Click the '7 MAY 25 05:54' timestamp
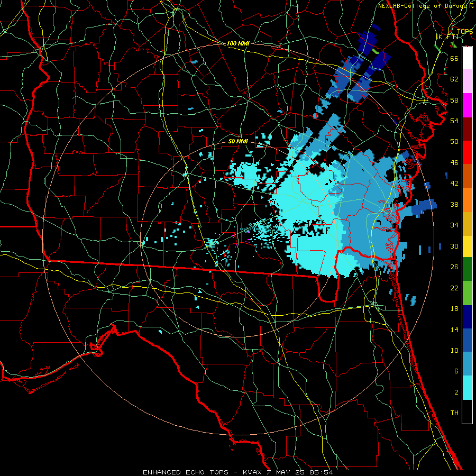 (x=300, y=472)
